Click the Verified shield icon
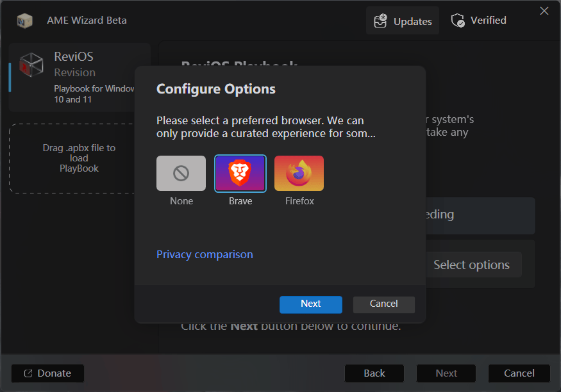 coord(457,20)
